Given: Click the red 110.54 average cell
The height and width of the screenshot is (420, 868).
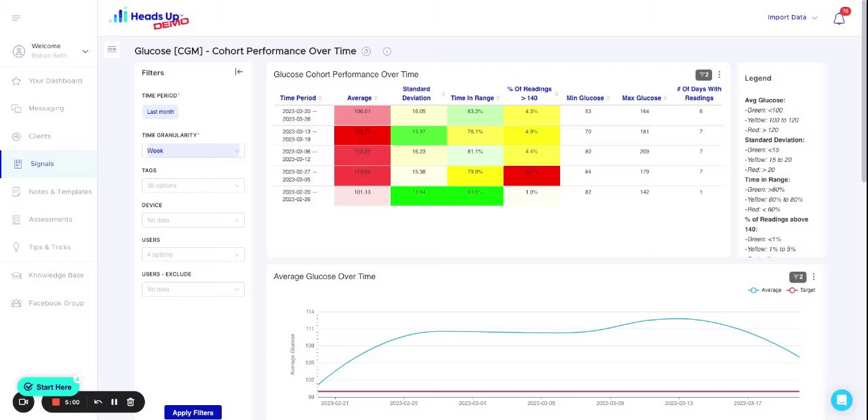Looking at the screenshot, I should click(362, 176).
